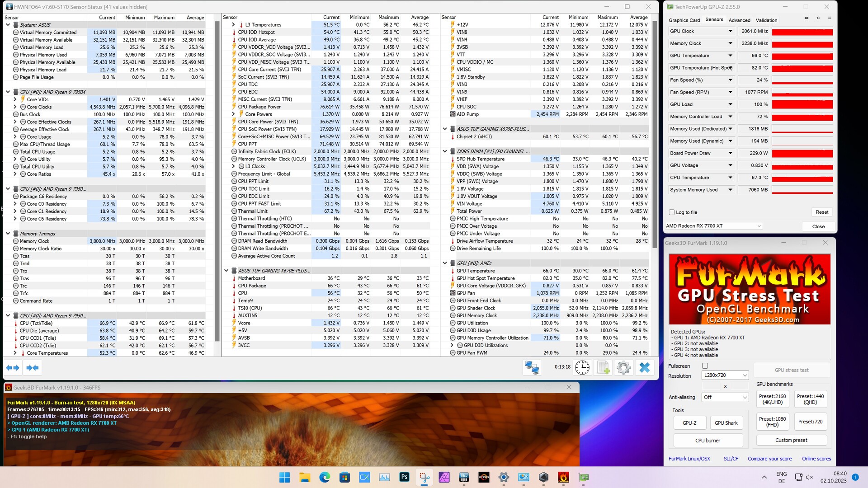Click the GPU stress test button

point(792,370)
